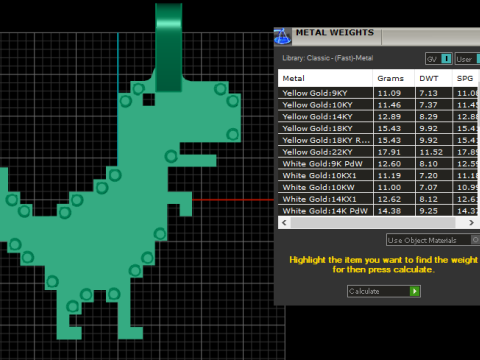Image resolution: width=480 pixels, height=360 pixels.
Task: Click the 17.91 grams value
Action: coord(389,152)
